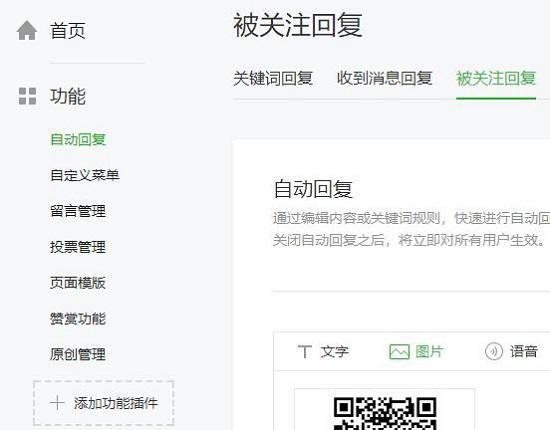Go to 投票管理
The width and height of the screenshot is (550, 430).
(78, 247)
